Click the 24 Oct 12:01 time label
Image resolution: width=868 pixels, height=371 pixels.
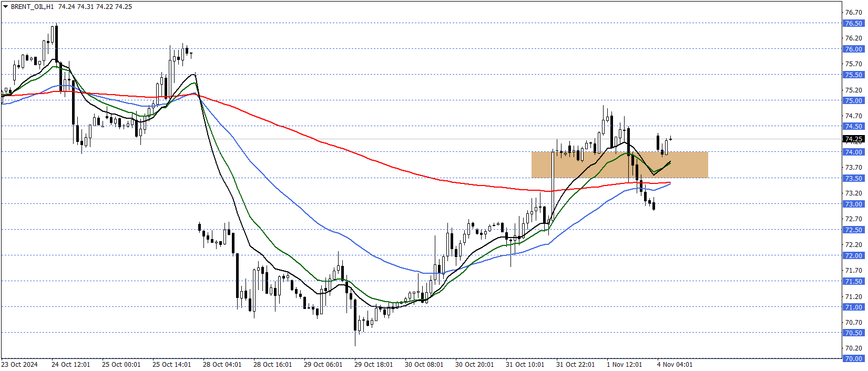70,364
